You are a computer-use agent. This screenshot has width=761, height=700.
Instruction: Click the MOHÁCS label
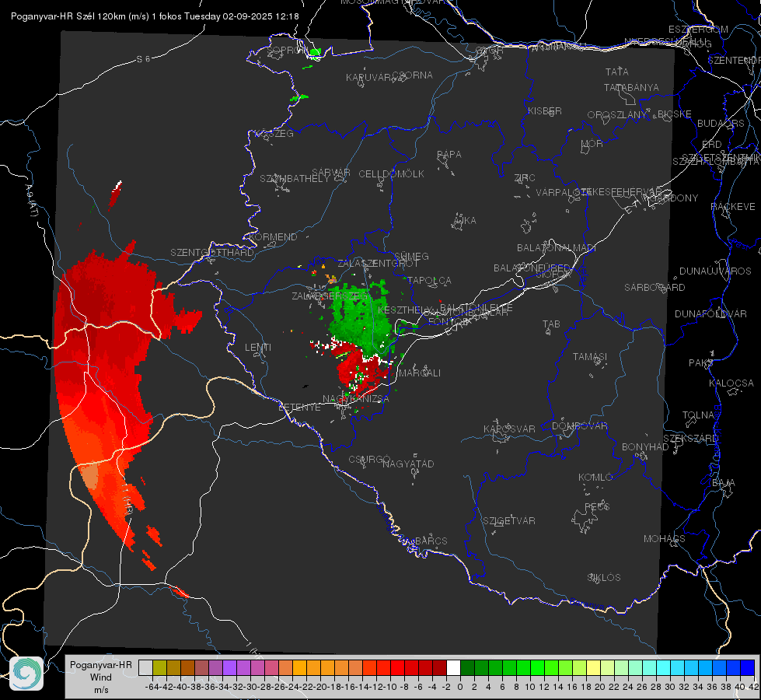(x=665, y=539)
